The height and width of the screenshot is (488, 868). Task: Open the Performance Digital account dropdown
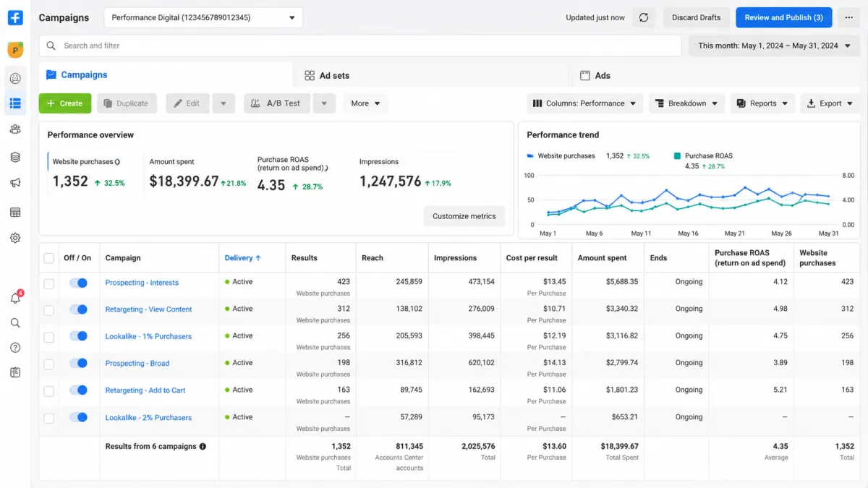(203, 17)
